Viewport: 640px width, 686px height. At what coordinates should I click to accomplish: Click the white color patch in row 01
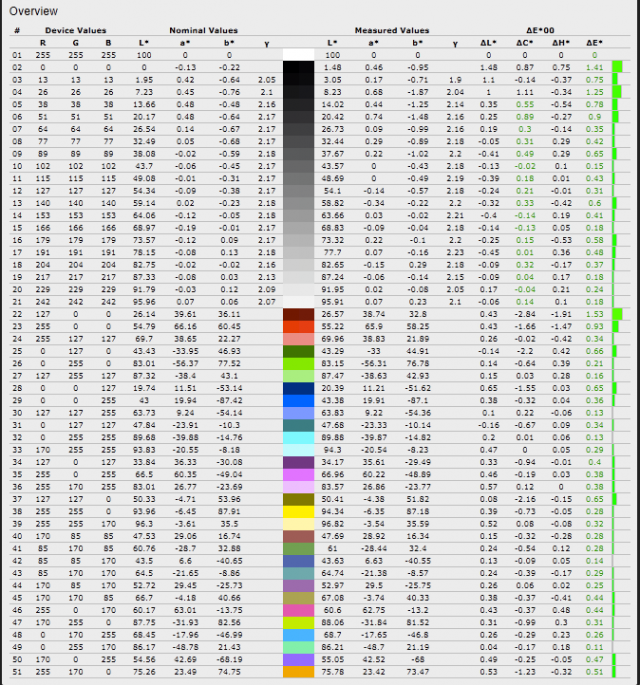(298, 55)
